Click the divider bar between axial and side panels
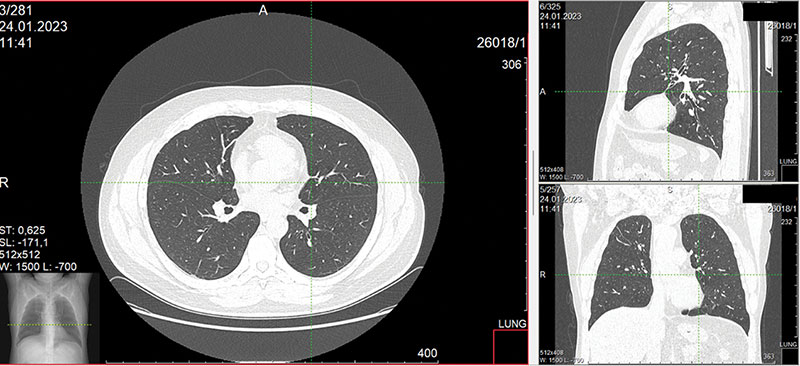Viewport: 800px width, 366px height. pos(533,183)
